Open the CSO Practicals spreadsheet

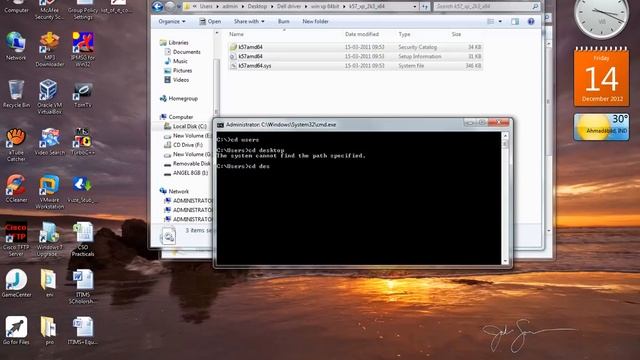click(83, 239)
